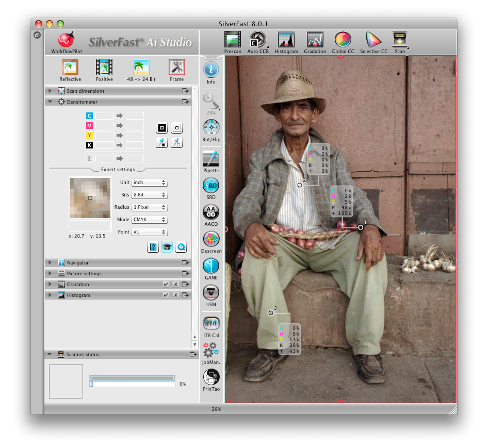Select the Pipette tool
Screen dimensions: 488x448
(x=211, y=159)
